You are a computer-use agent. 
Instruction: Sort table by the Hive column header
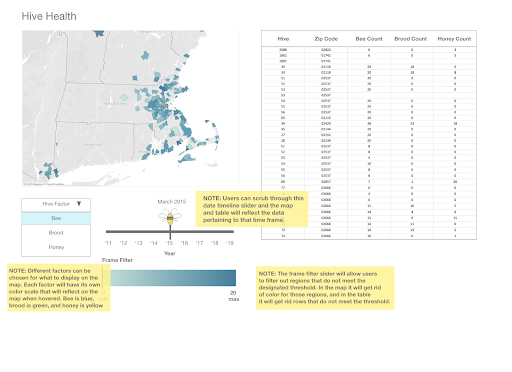pyautogui.click(x=283, y=39)
